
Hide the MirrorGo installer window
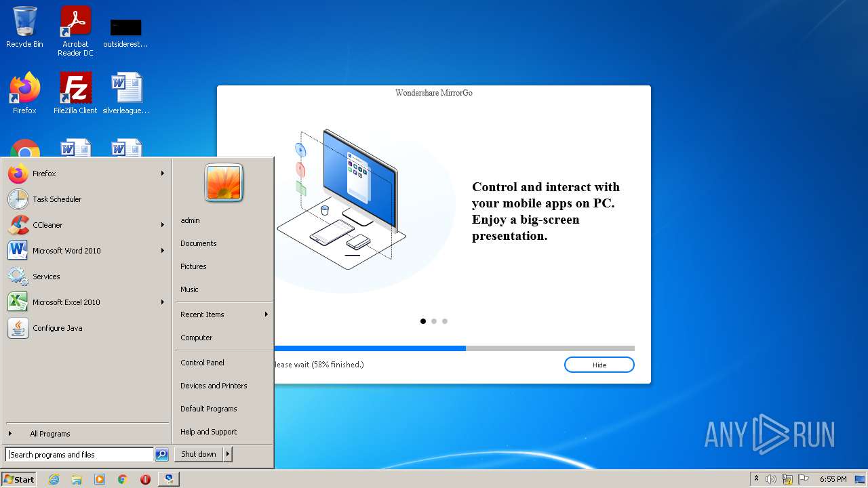599,365
